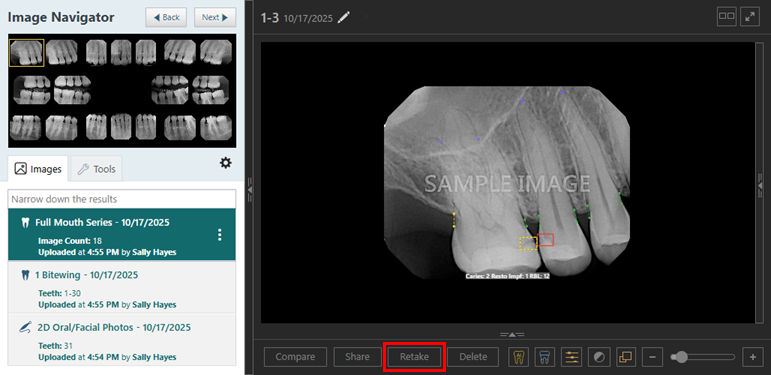Click the zoom slider handle
The width and height of the screenshot is (771, 375).
[x=682, y=357]
